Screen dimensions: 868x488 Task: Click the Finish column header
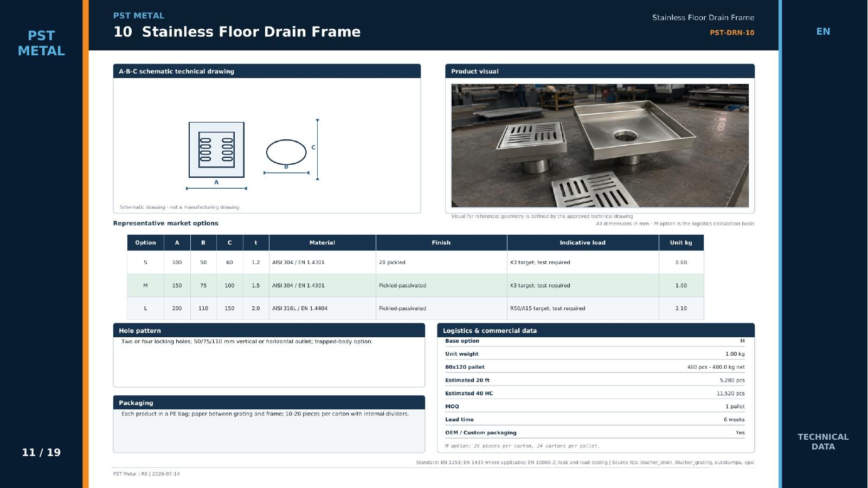441,242
